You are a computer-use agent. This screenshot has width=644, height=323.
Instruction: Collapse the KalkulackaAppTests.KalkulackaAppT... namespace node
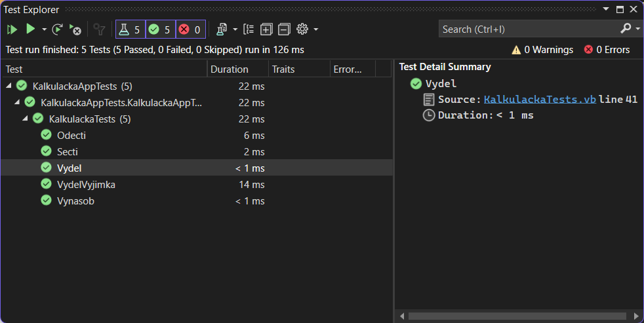(17, 102)
